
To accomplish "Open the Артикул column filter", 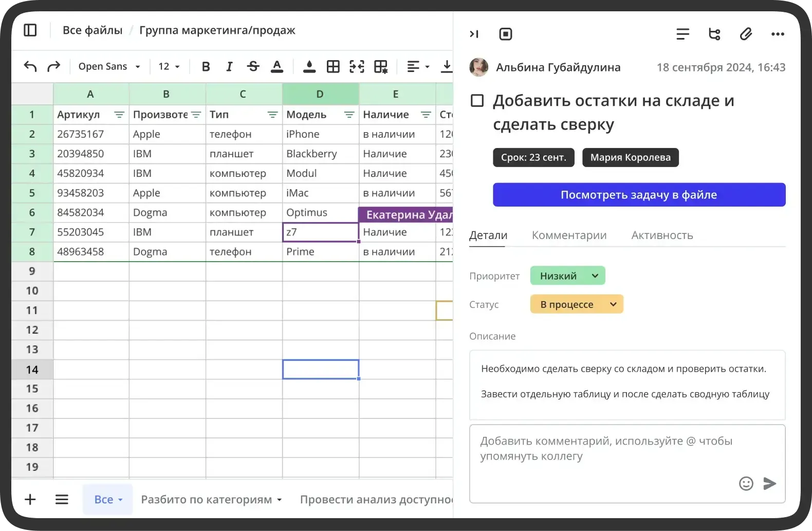I will [119, 115].
